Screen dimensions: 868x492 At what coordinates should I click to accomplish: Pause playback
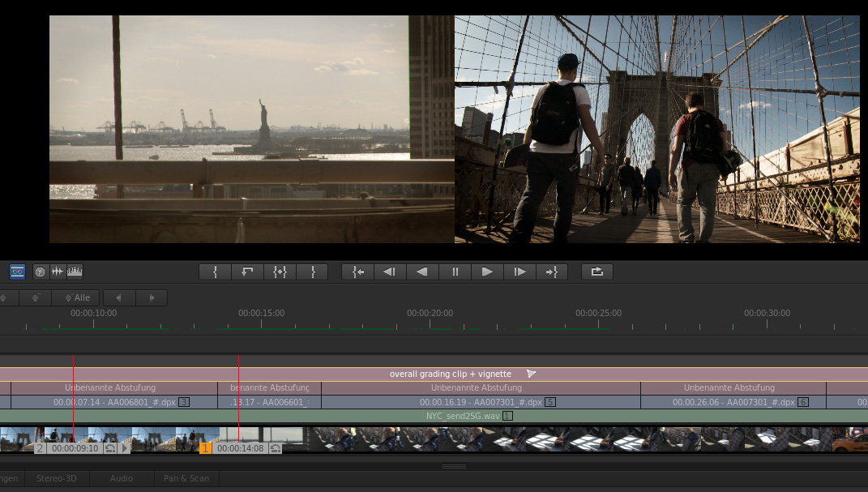coord(455,272)
